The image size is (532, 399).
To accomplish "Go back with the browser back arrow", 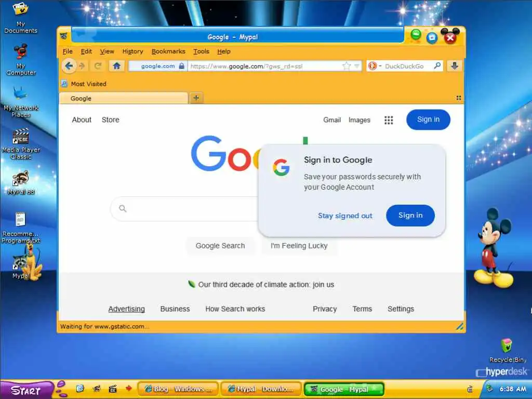I will coord(69,66).
